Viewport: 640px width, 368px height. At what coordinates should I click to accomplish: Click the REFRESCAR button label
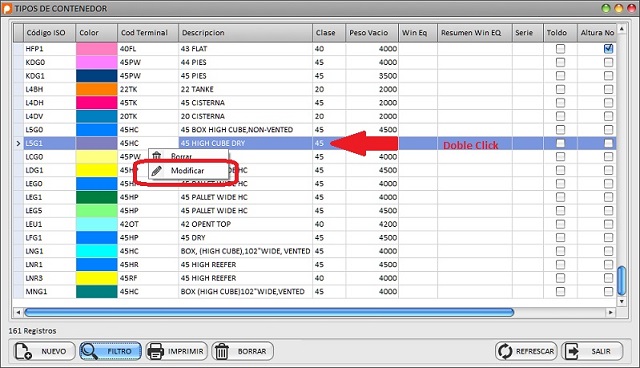pos(535,351)
